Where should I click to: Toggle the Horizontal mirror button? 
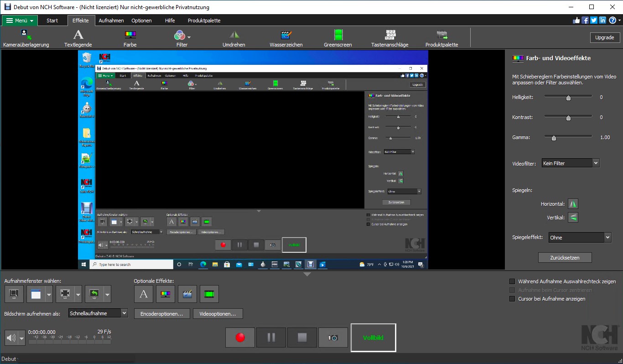pos(573,204)
